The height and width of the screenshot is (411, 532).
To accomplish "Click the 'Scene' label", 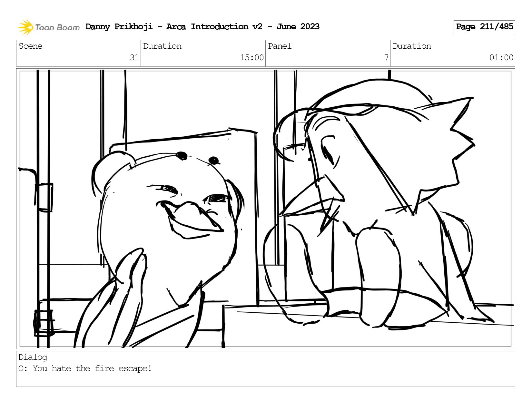I will point(30,46).
